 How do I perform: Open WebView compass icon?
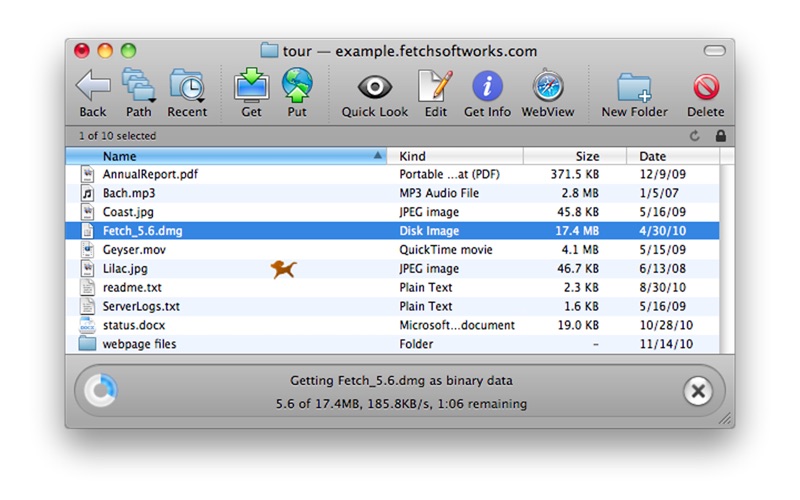click(x=548, y=85)
